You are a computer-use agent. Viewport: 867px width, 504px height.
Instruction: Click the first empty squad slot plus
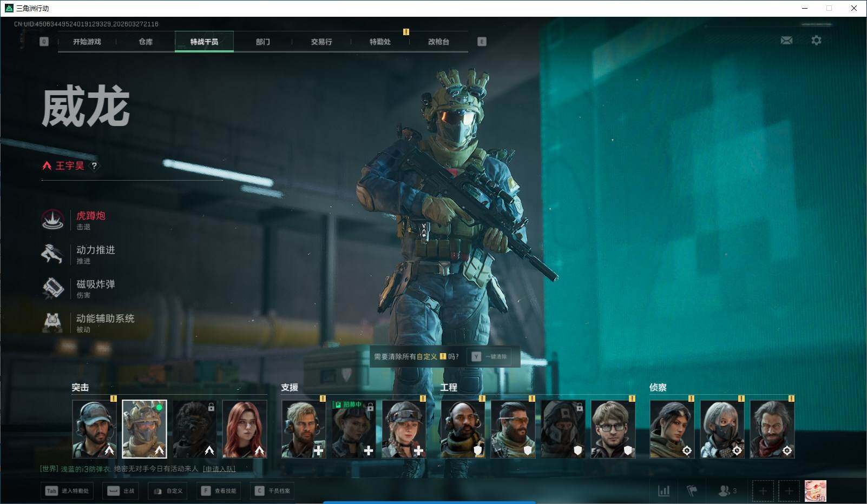(763, 491)
